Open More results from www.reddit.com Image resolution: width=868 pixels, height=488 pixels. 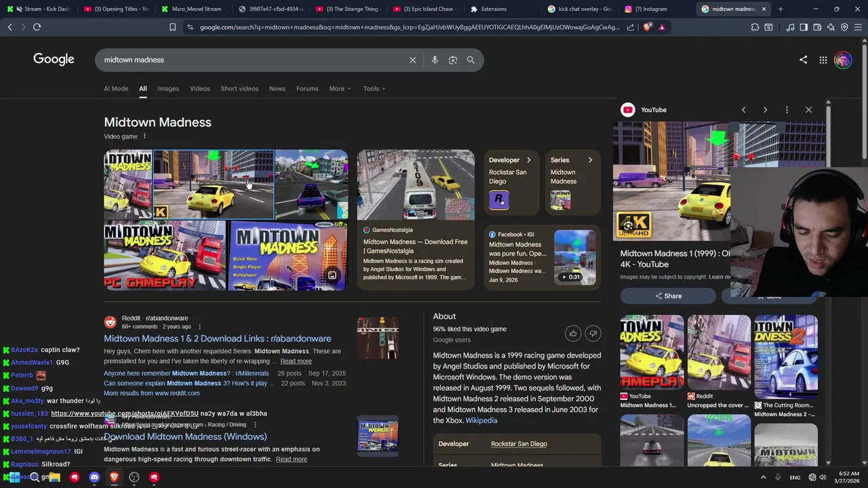[152, 393]
